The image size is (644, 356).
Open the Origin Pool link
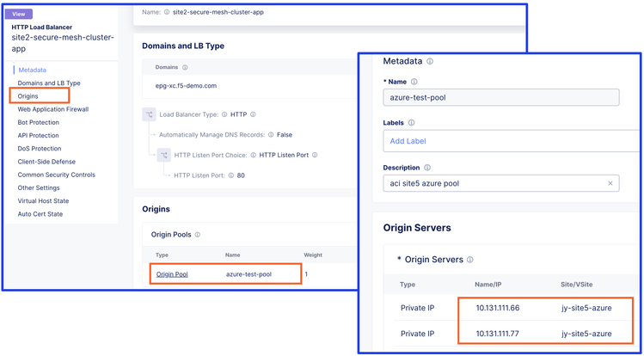click(172, 274)
